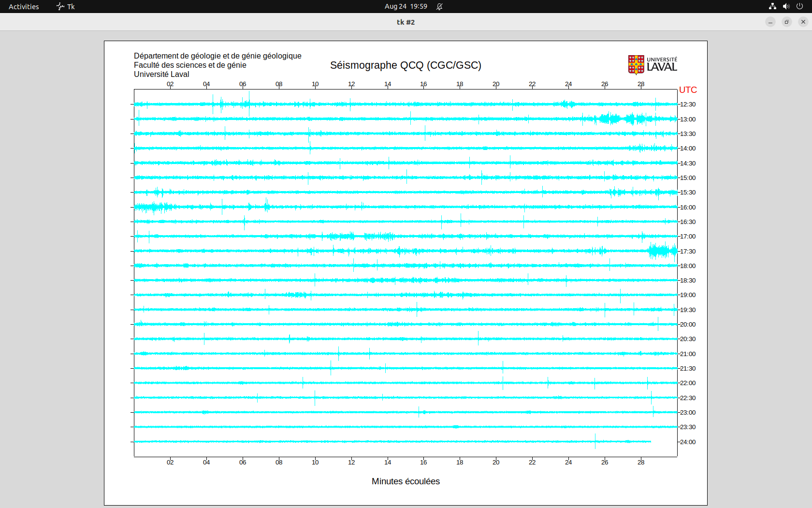Click the Département de géologie text line
Screen dimensions: 812x508
[x=217, y=56]
